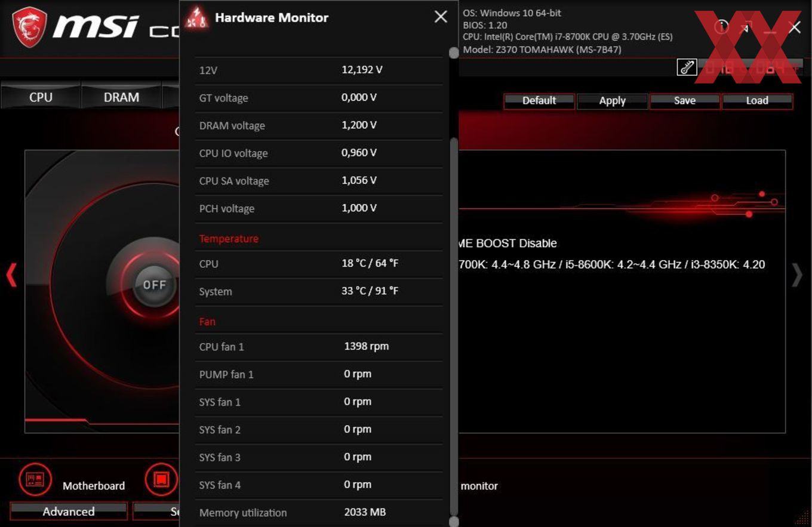Click the MSI dragon shield logo
The image size is (812, 527).
[29, 27]
